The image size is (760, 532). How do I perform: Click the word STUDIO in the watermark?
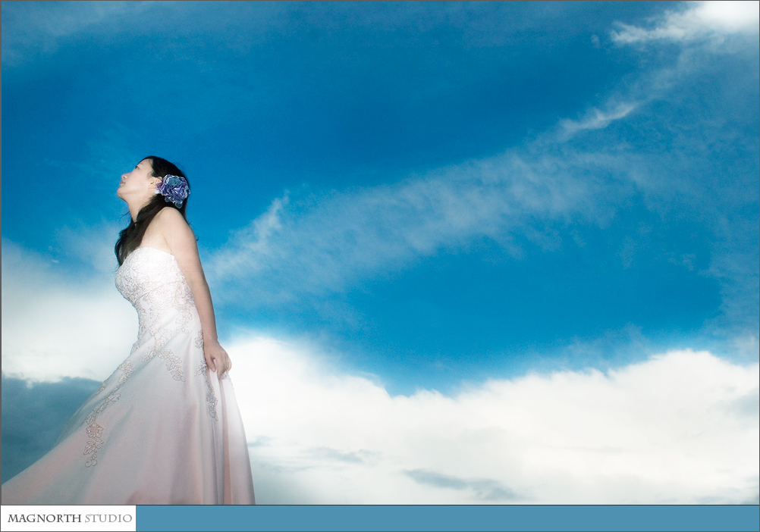(x=108, y=518)
